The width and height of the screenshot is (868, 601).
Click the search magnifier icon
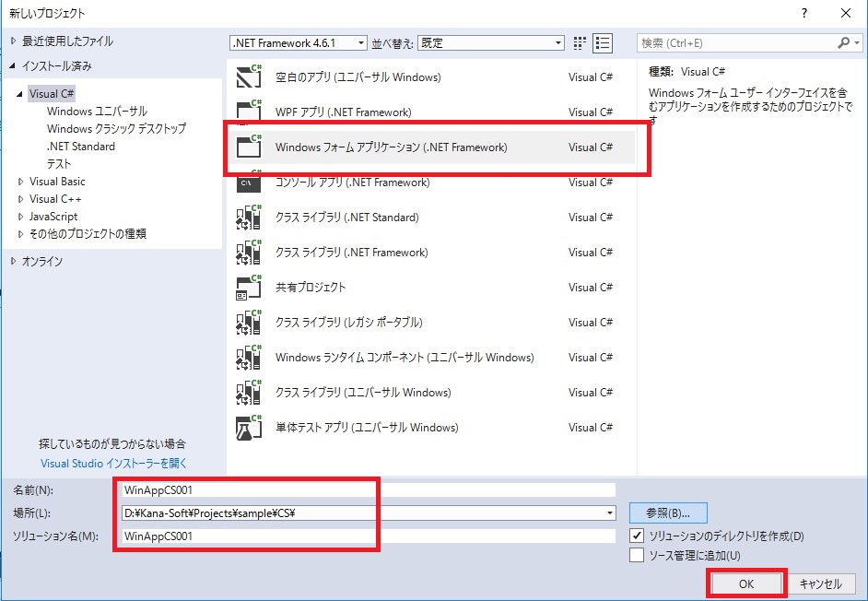(843, 42)
